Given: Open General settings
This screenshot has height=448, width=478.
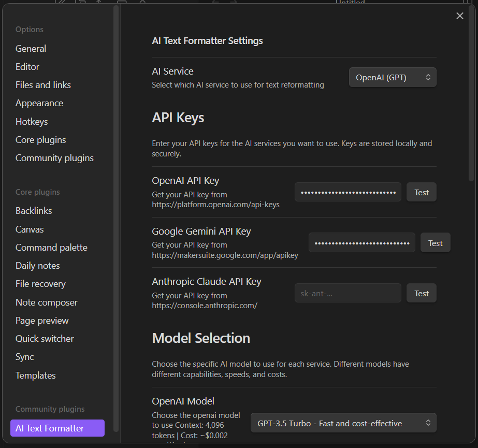Looking at the screenshot, I should 31,49.
